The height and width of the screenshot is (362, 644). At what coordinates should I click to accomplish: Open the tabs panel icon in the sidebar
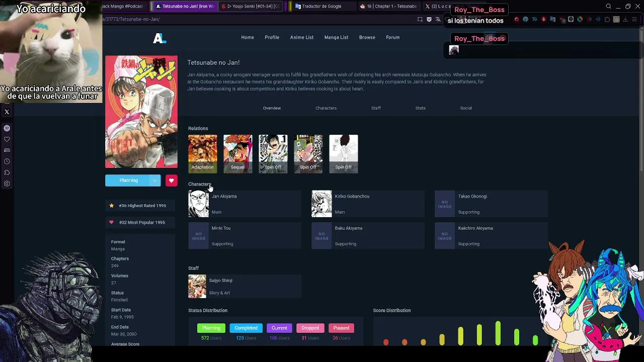[7, 150]
